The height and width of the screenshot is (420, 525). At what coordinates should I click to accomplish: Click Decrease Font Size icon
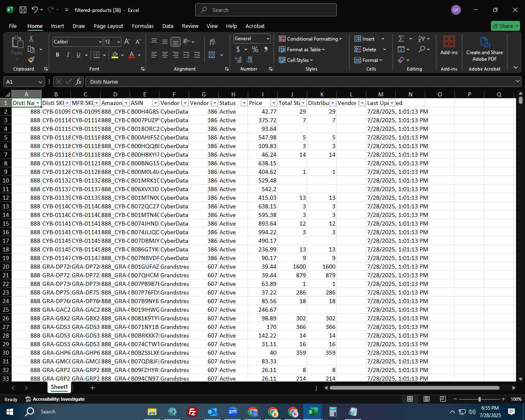pyautogui.click(x=138, y=42)
